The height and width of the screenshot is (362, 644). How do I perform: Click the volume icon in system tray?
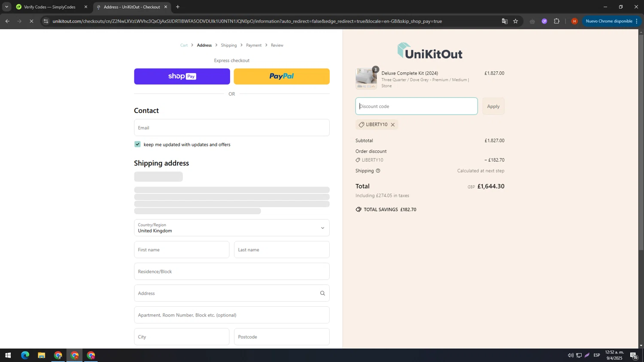tap(571, 355)
